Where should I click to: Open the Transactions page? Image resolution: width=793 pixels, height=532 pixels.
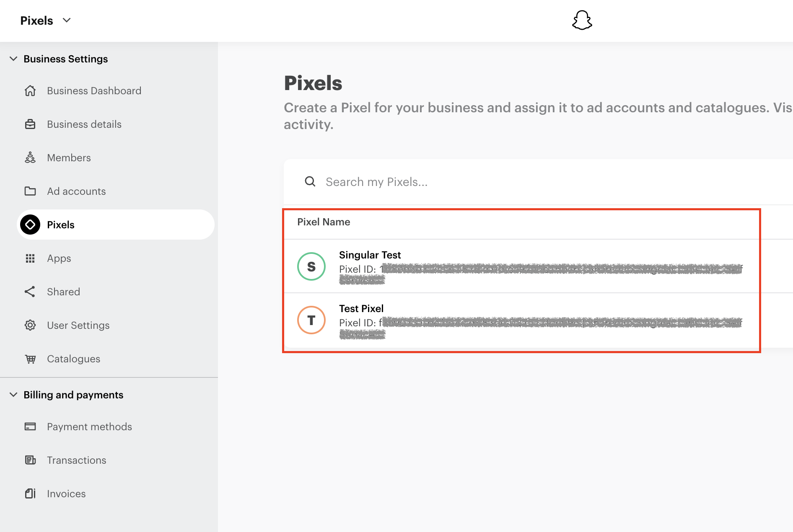tap(77, 460)
